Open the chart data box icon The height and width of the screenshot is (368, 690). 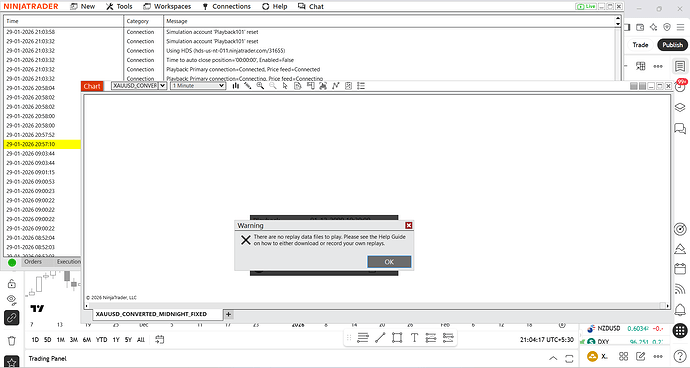[297, 86]
